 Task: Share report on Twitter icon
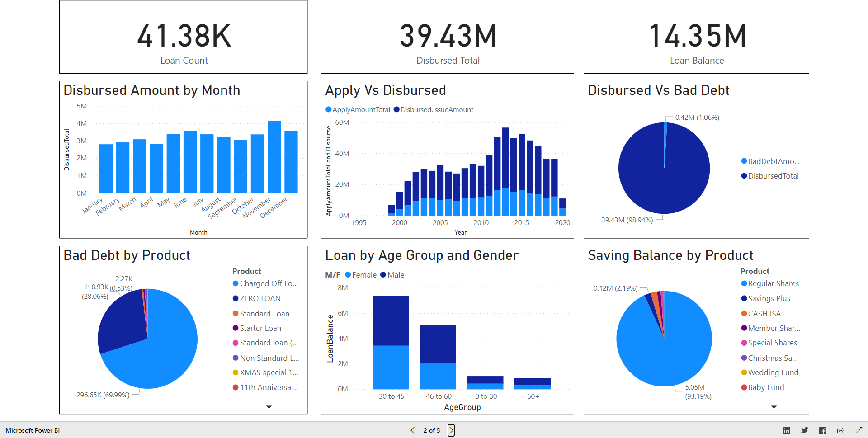[805, 431]
